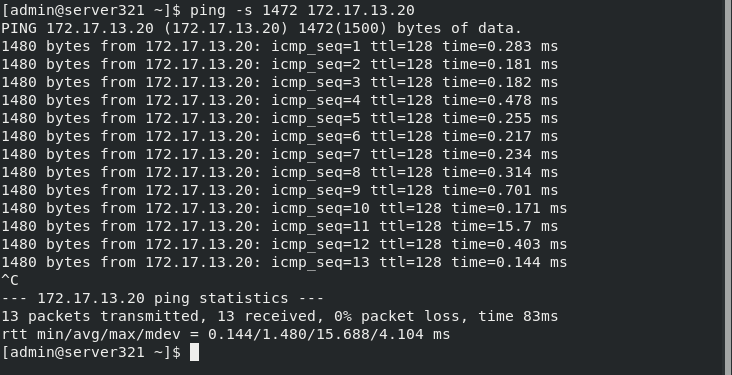Screen dimensions: 732x375
Task: Click the final admin@server321 prompt
Action: (92, 352)
